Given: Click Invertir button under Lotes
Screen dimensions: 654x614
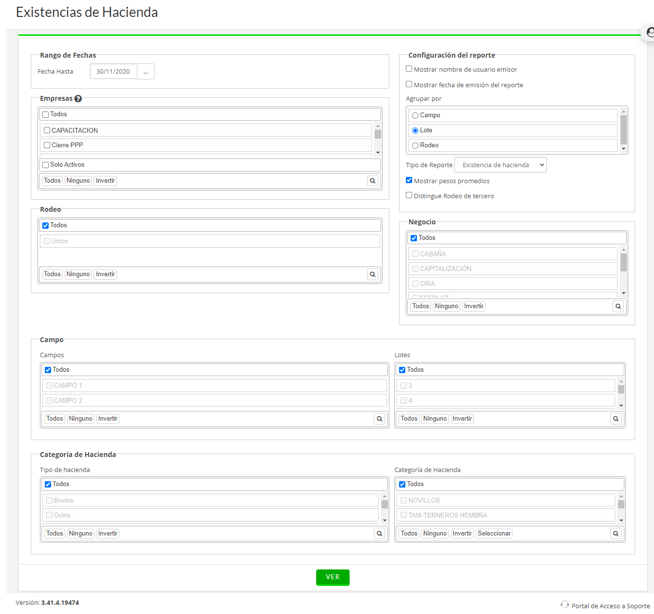Looking at the screenshot, I should pyautogui.click(x=462, y=418).
